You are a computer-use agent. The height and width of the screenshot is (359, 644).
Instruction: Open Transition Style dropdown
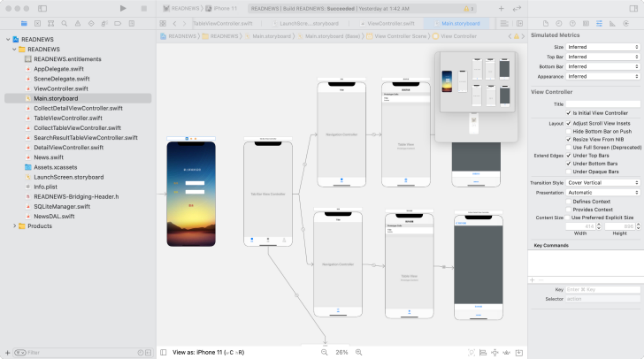tap(603, 183)
